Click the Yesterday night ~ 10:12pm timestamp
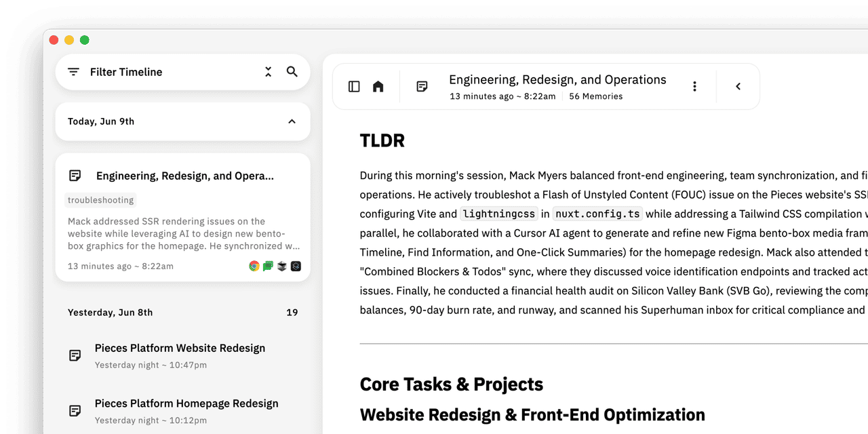The image size is (868, 434). click(x=151, y=420)
